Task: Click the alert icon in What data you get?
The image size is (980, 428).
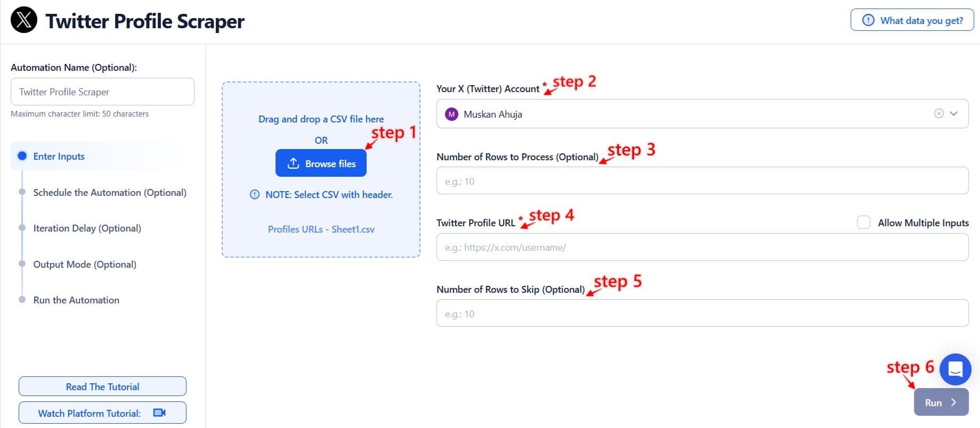Action: [868, 20]
